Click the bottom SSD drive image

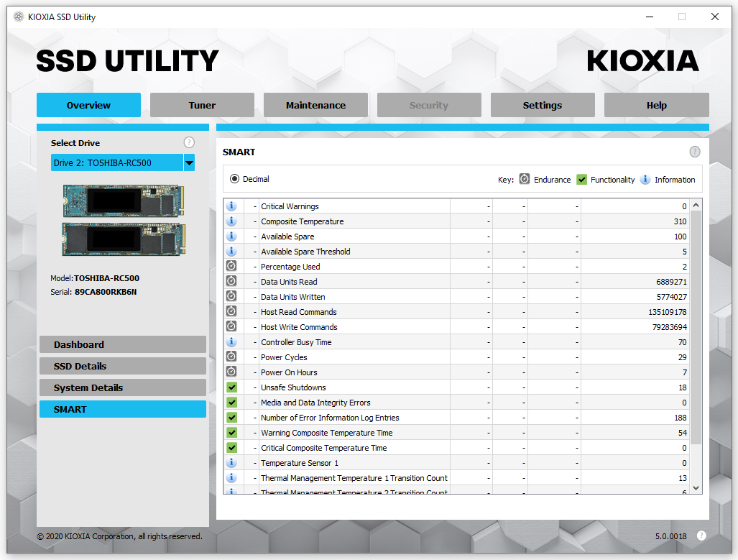click(x=124, y=239)
